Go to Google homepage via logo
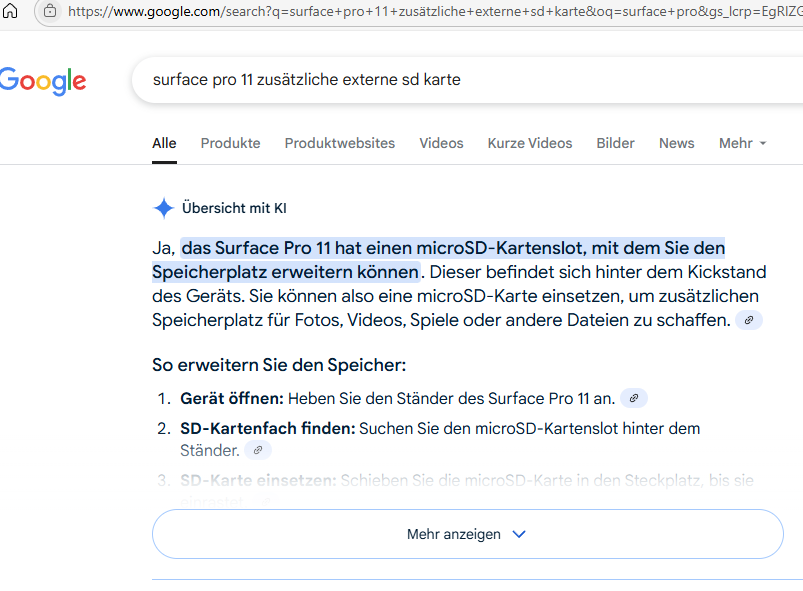The width and height of the screenshot is (803, 591). tap(43, 81)
